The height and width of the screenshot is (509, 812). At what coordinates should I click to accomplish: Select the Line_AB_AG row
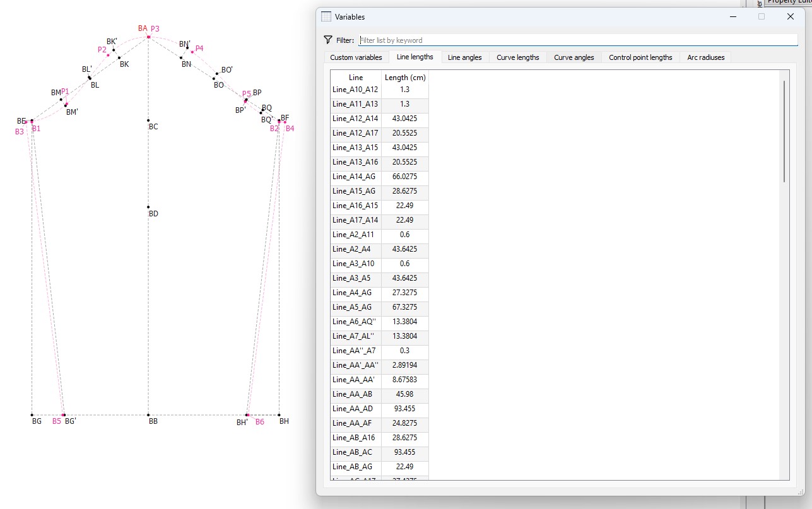(x=379, y=467)
